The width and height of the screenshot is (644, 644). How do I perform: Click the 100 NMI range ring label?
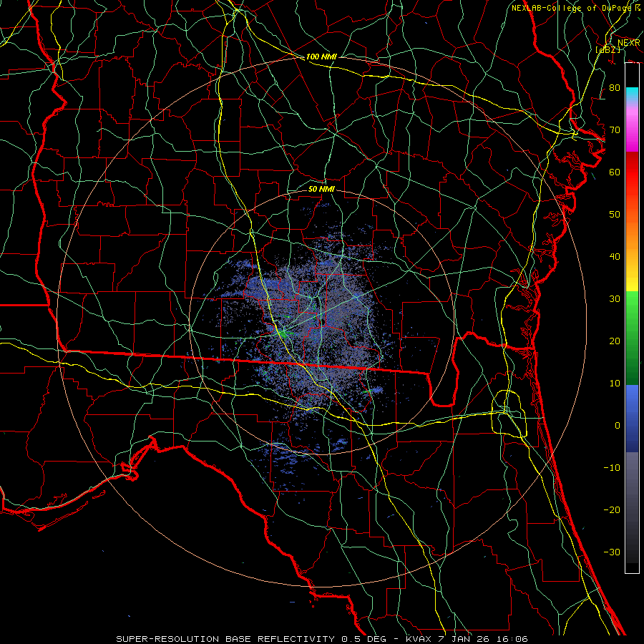[321, 57]
